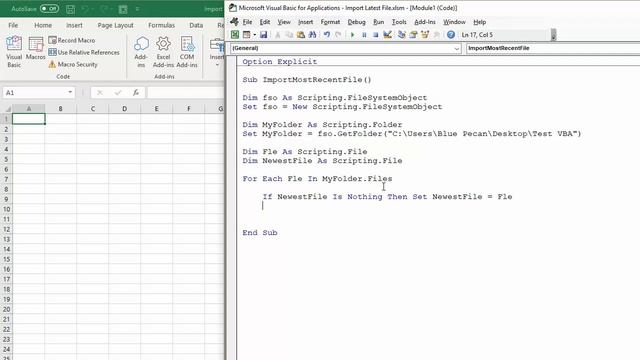Open the VBA View menu
The width and height of the screenshot is (640, 360).
(284, 22)
